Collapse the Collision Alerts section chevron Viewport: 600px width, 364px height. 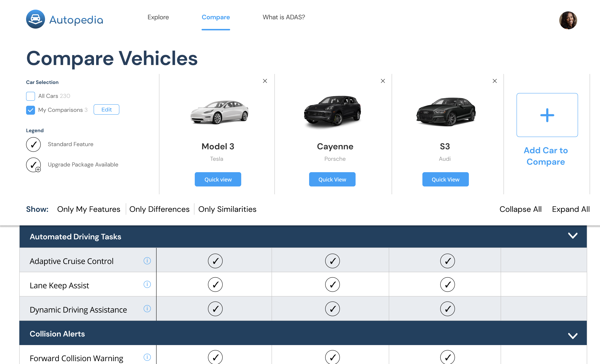tap(572, 336)
